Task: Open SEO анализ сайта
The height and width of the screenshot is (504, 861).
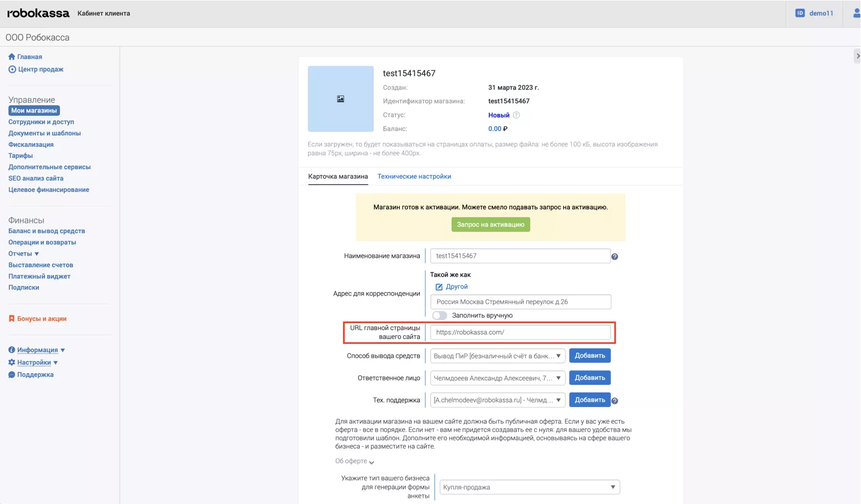Action: pos(36,179)
